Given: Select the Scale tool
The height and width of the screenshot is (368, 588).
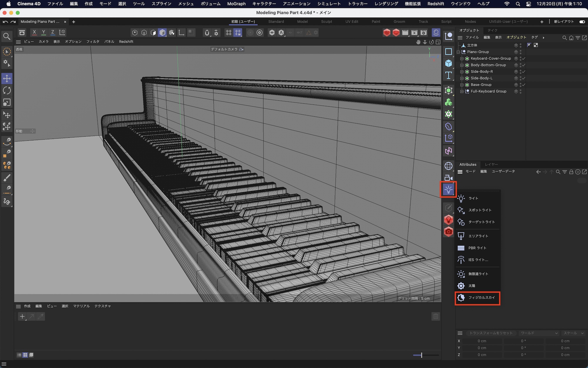Looking at the screenshot, I should [x=7, y=102].
